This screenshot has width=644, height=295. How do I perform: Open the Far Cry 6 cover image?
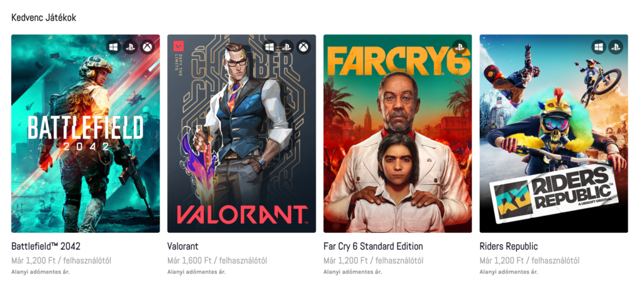pyautogui.click(x=397, y=133)
